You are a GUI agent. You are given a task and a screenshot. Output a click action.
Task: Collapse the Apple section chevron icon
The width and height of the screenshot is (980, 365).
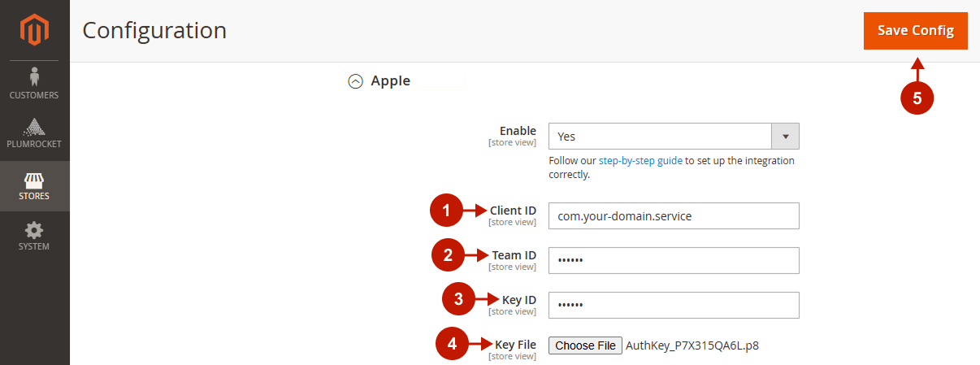click(x=355, y=81)
